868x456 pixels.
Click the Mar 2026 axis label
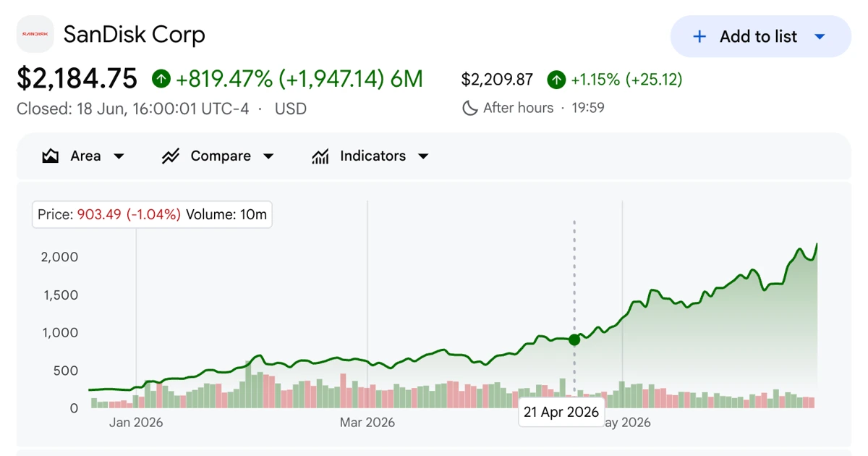tap(367, 423)
